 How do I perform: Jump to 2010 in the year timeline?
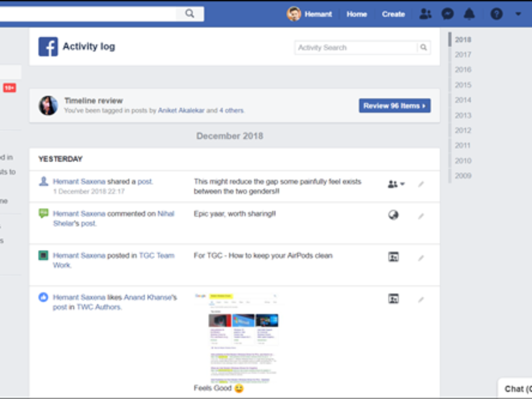(x=463, y=160)
